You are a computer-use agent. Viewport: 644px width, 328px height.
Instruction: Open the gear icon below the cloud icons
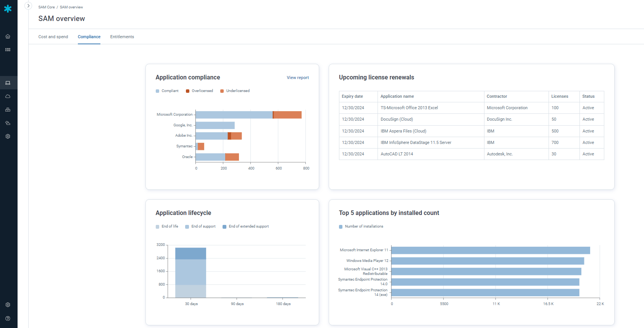[x=8, y=136]
